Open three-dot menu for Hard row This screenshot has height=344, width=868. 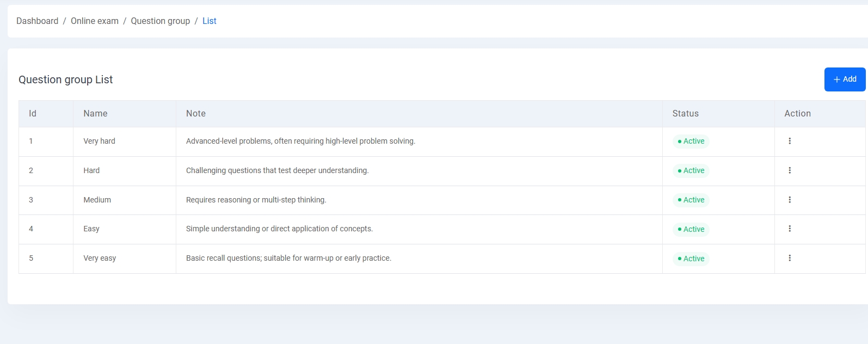[789, 170]
